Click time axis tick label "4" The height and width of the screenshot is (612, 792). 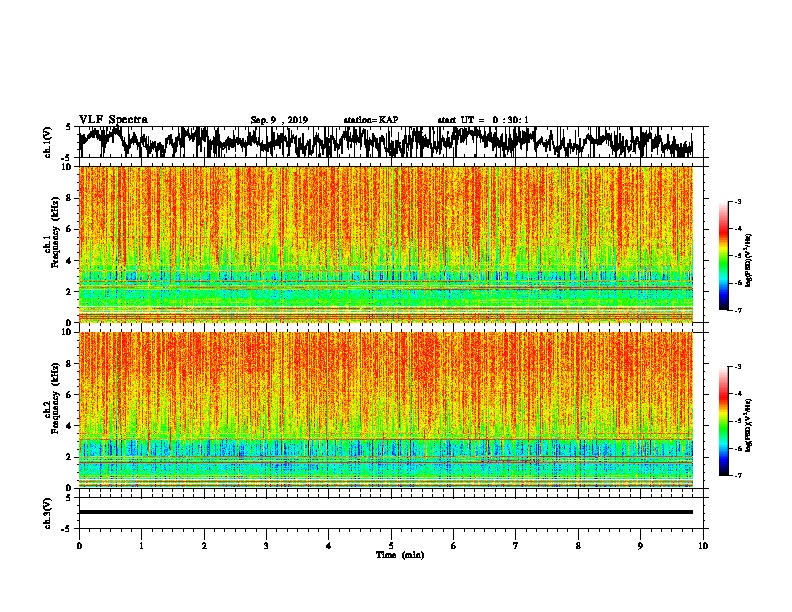(328, 546)
